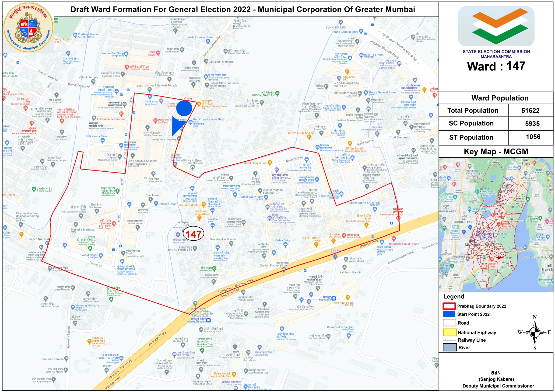Click the SC Population value 5935
This screenshot has height=392, width=555.
[532, 124]
